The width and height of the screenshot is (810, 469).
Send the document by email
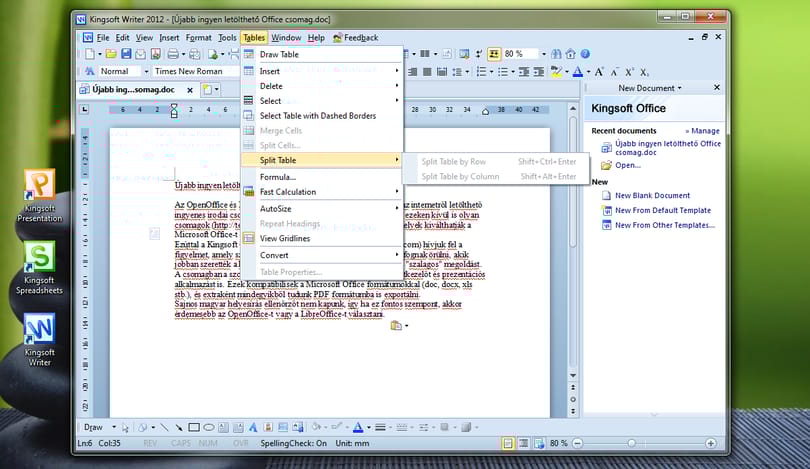(141, 54)
